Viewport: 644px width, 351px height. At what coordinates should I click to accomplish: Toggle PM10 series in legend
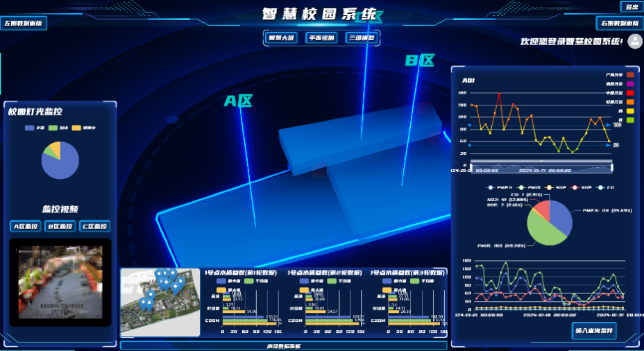pyautogui.click(x=529, y=187)
